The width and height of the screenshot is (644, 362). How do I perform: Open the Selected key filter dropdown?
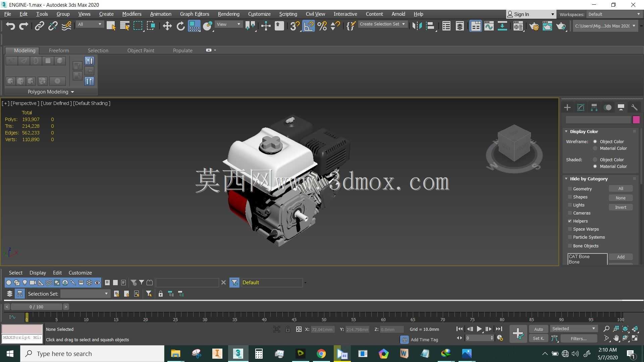pos(574,329)
